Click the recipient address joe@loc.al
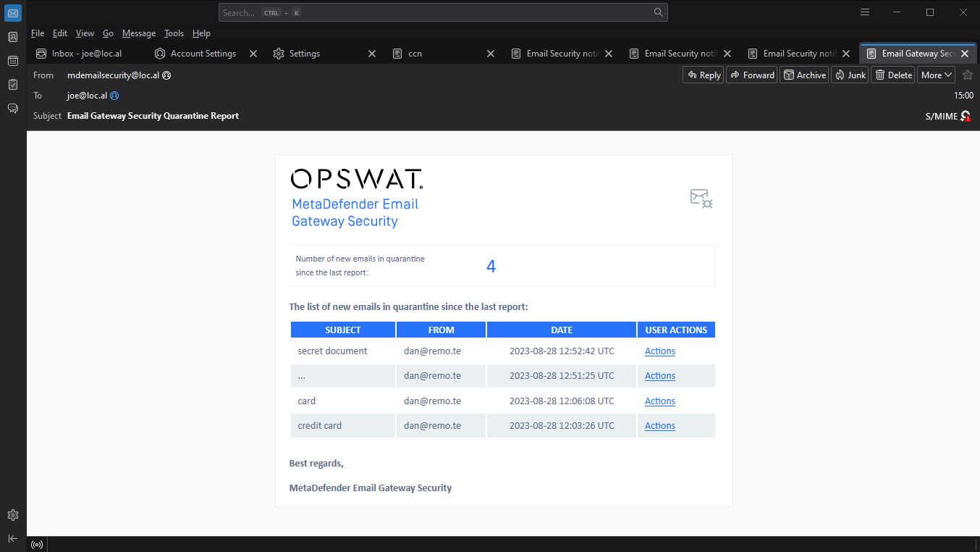Viewport: 980px width, 552px height. [x=87, y=96]
